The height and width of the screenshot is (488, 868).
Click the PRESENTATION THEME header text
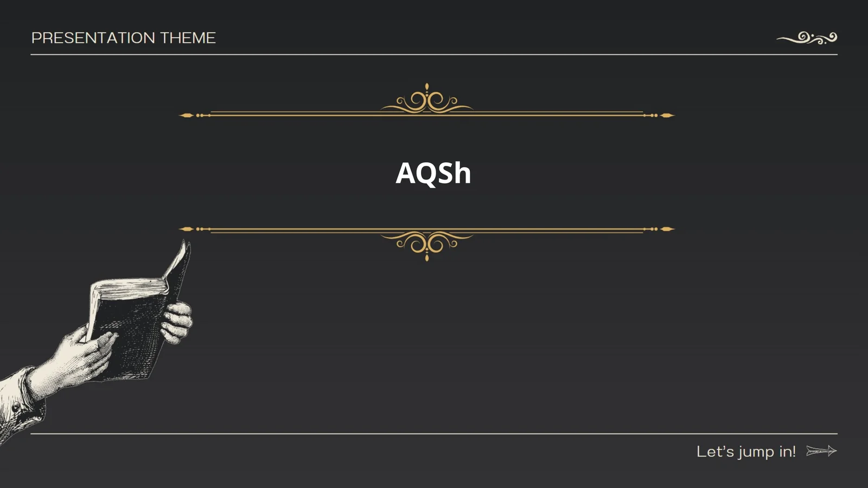point(124,38)
